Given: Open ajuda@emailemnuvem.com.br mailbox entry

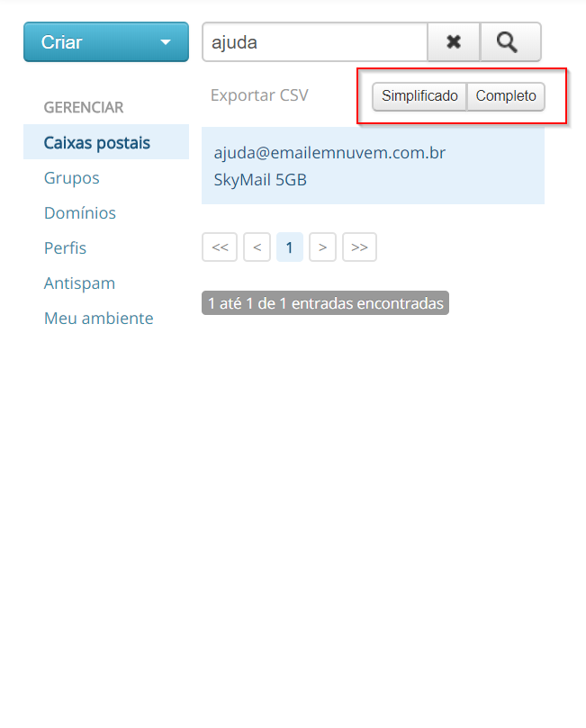Looking at the screenshot, I should click(x=329, y=153).
